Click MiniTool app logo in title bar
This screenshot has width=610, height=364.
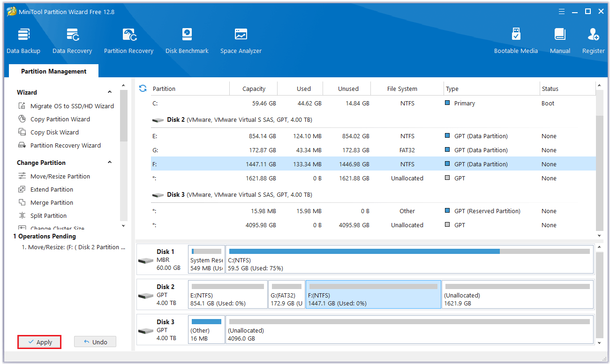coord(12,12)
